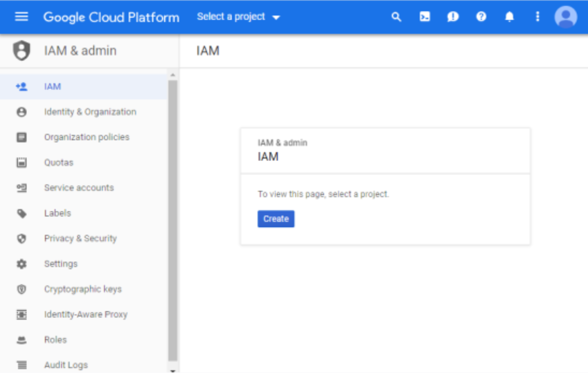This screenshot has width=588, height=373.
Task: Open the help question mark icon
Action: click(x=481, y=17)
